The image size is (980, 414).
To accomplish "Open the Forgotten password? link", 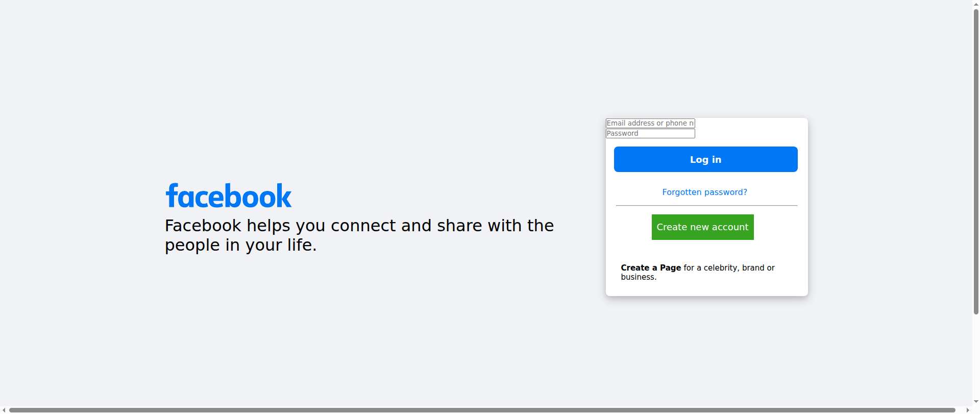I will (x=704, y=192).
